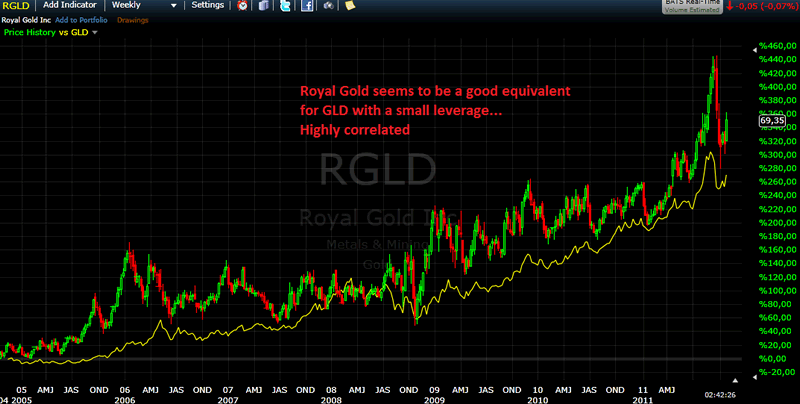Click the %260,00 axis label
This screenshot has height=404, width=800.
[x=777, y=182]
